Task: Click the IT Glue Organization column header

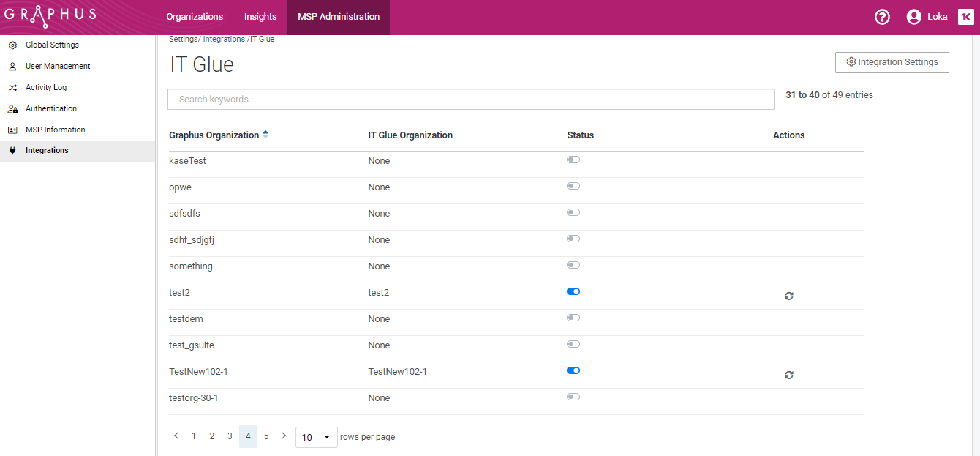Action: click(410, 135)
